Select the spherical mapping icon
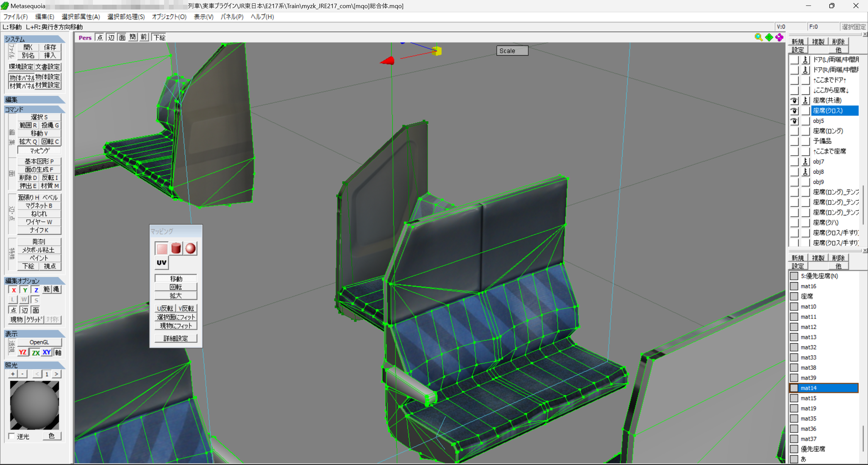Viewport: 868px width, 465px height. coord(191,248)
